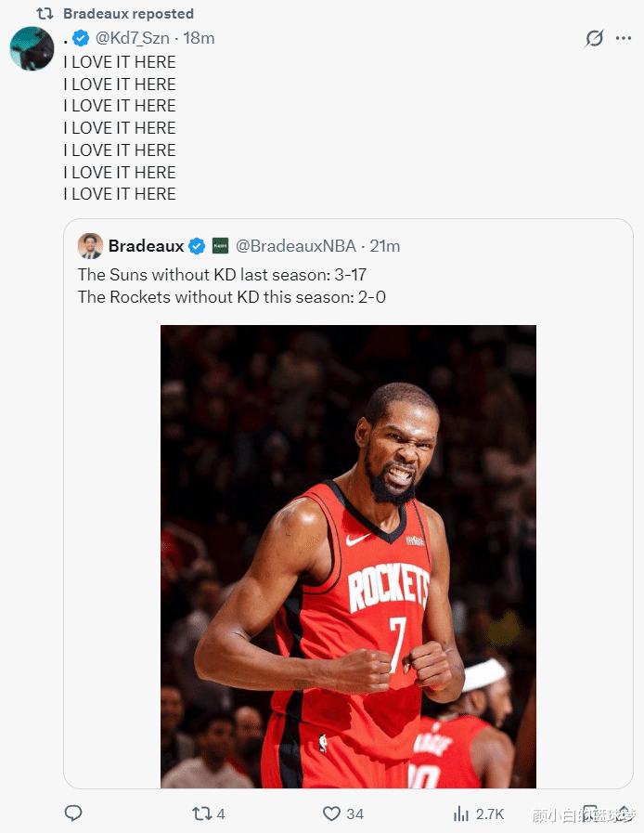Click the Bradeaux display name in quote
Image resolution: width=644 pixels, height=833 pixels.
146,246
